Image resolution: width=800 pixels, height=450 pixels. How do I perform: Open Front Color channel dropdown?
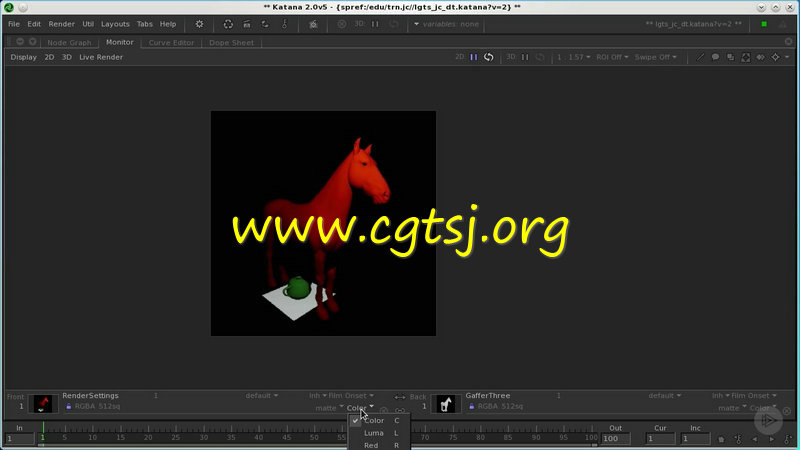tap(360, 408)
